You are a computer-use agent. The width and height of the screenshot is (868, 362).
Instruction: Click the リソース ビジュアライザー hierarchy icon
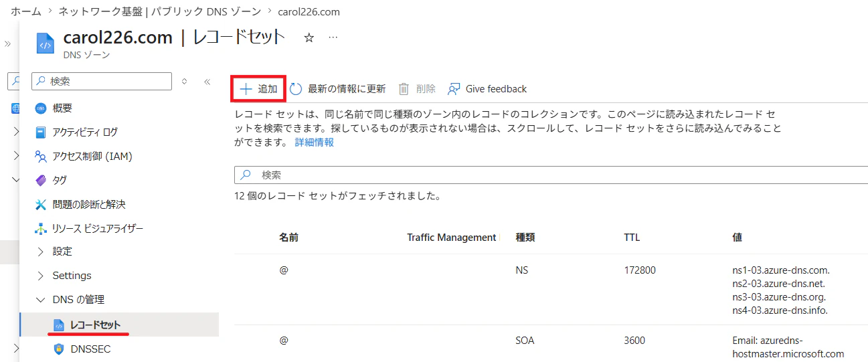pos(41,229)
